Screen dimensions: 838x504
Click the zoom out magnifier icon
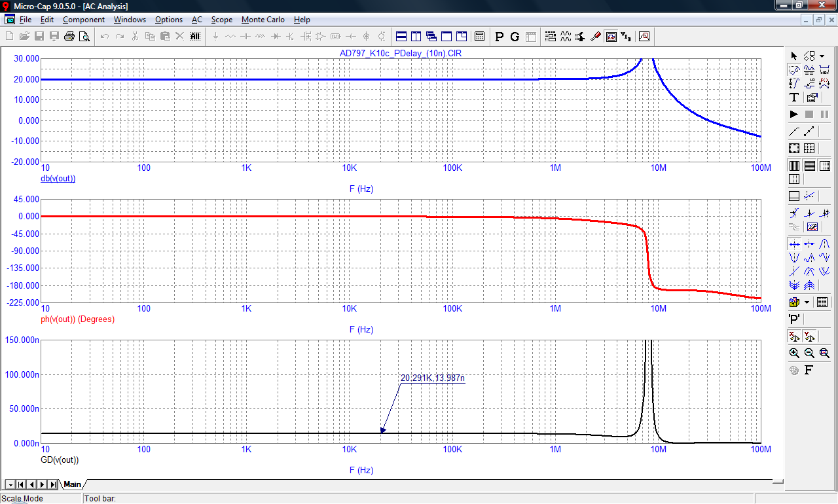point(809,353)
